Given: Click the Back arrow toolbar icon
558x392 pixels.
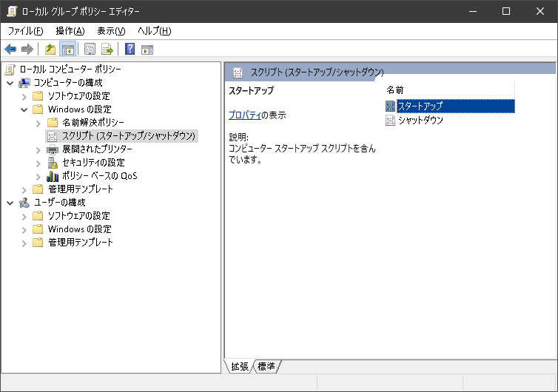Looking at the screenshot, I should 10,49.
